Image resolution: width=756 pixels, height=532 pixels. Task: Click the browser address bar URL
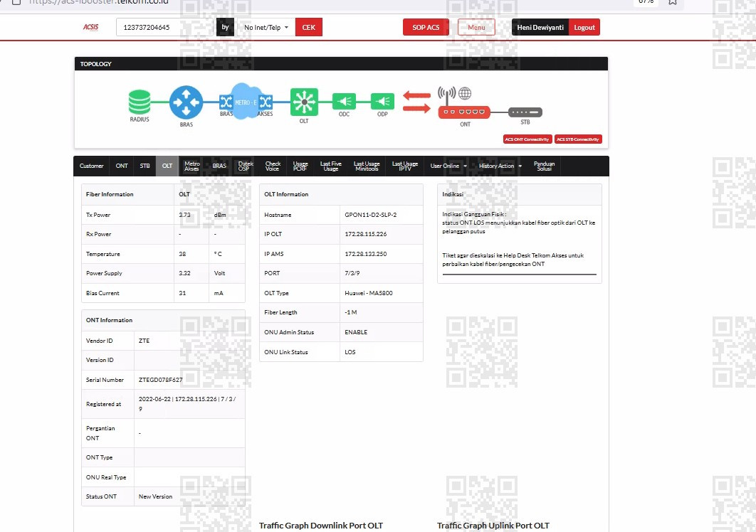click(x=98, y=2)
